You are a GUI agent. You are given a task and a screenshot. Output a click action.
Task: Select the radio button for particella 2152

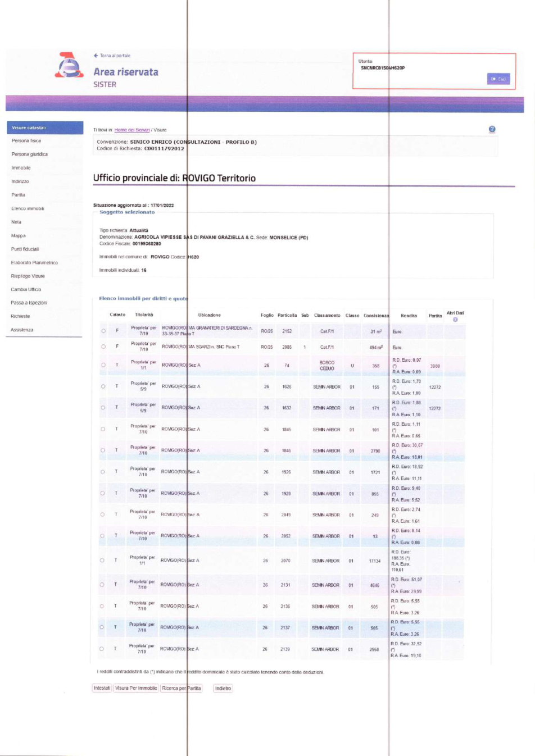click(103, 331)
